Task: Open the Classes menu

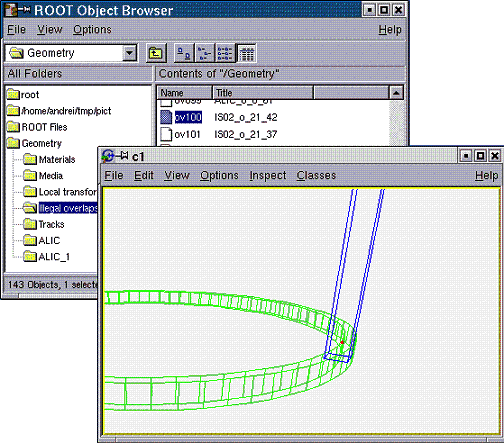Action: [x=316, y=175]
